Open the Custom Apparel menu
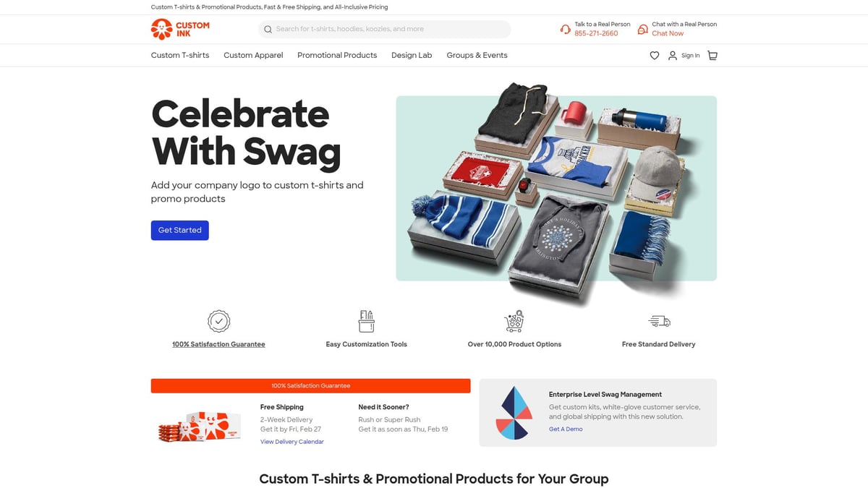Screen dimensions: 868x488 click(253, 56)
